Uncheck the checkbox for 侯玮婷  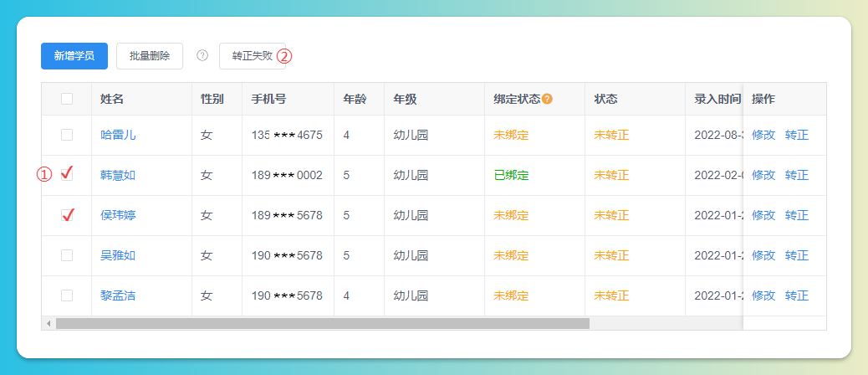[66, 215]
